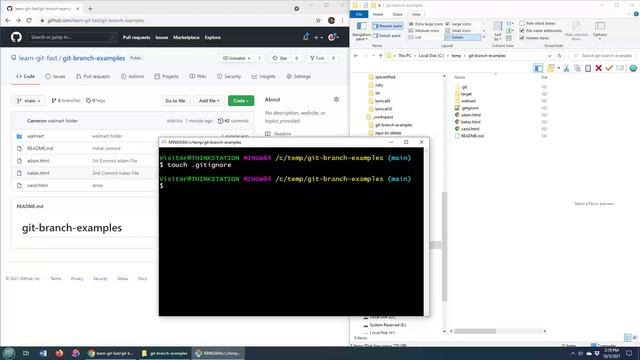The width and height of the screenshot is (640, 360).
Task: Click the Explorer back arrow
Action: (356, 56)
